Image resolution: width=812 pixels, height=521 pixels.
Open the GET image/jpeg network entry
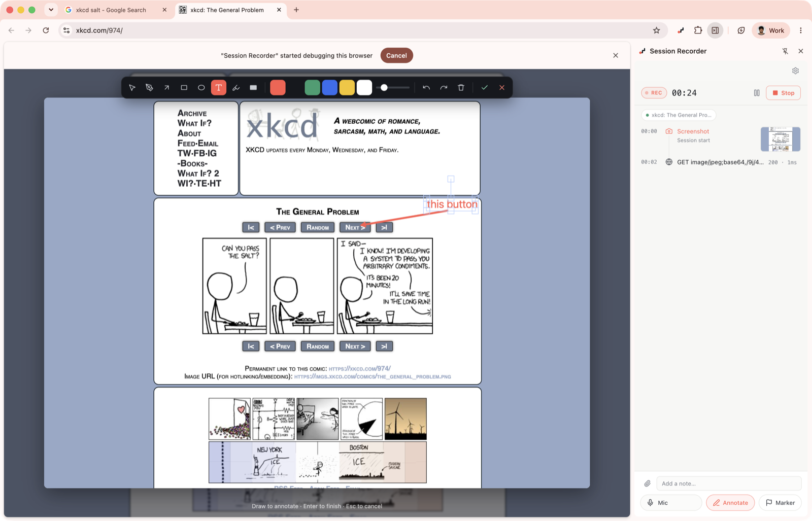pos(720,162)
